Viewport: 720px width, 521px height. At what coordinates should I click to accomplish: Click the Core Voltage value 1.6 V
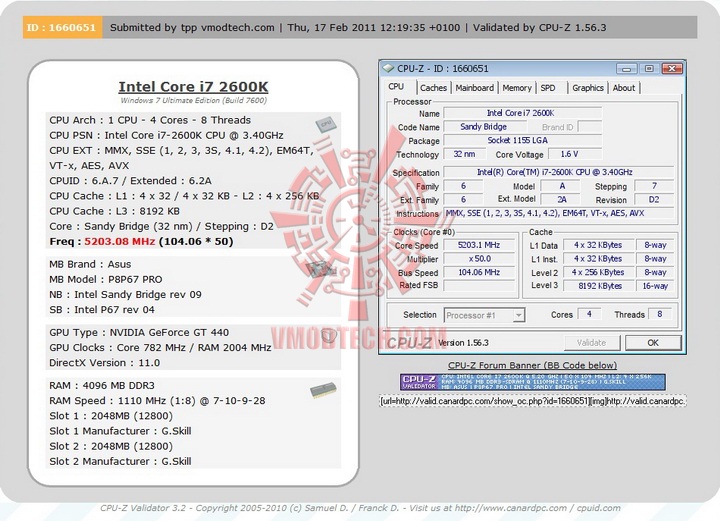(574, 154)
